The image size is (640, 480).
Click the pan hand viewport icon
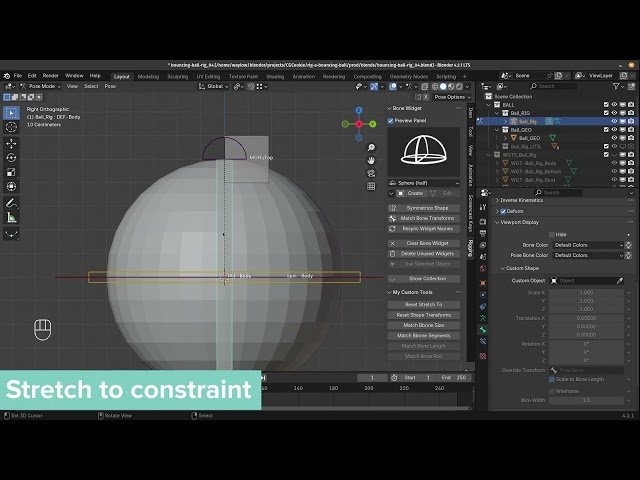(371, 160)
